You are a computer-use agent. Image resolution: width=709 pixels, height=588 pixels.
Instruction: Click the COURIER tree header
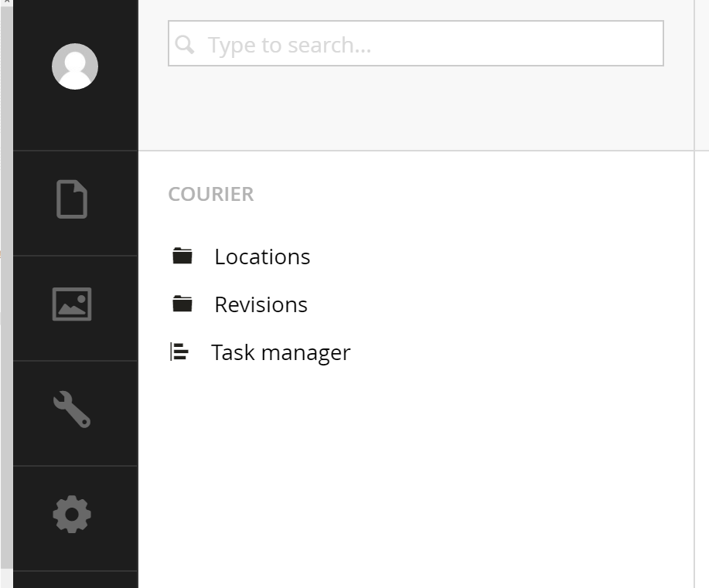click(x=211, y=195)
